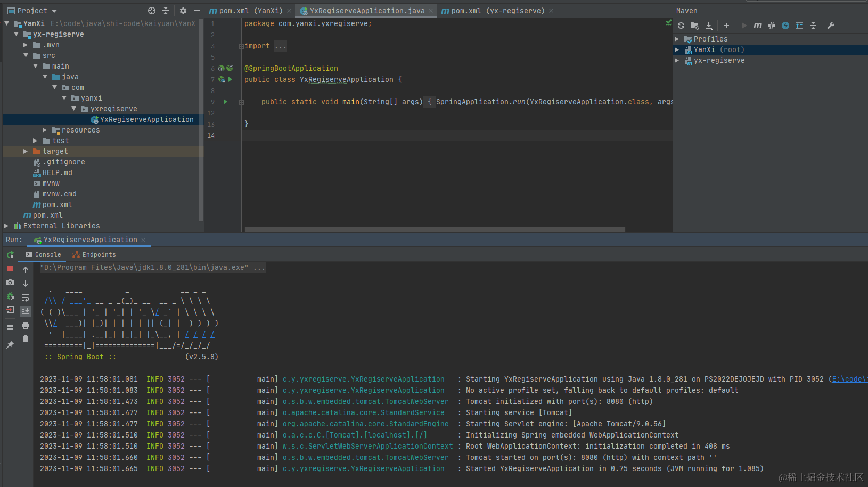This screenshot has width=868, height=487.
Task: Toggle soft-wrap in console
Action: [26, 298]
